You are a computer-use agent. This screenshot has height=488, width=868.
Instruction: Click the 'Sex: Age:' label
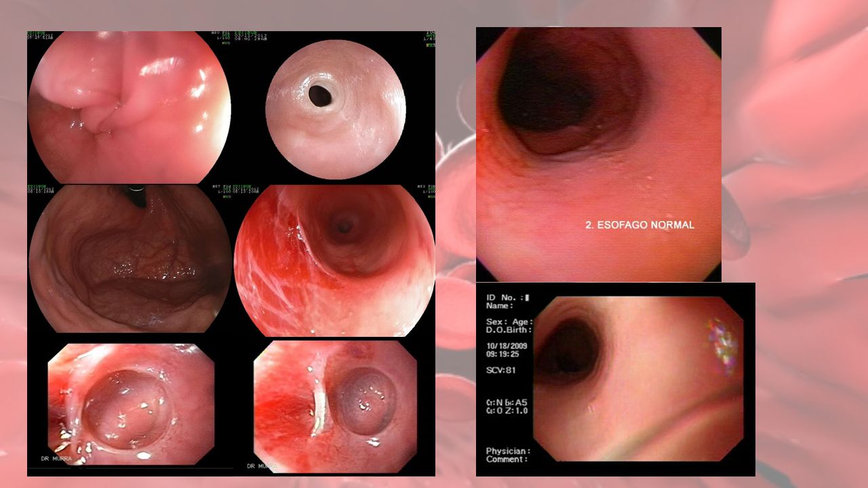click(509, 322)
